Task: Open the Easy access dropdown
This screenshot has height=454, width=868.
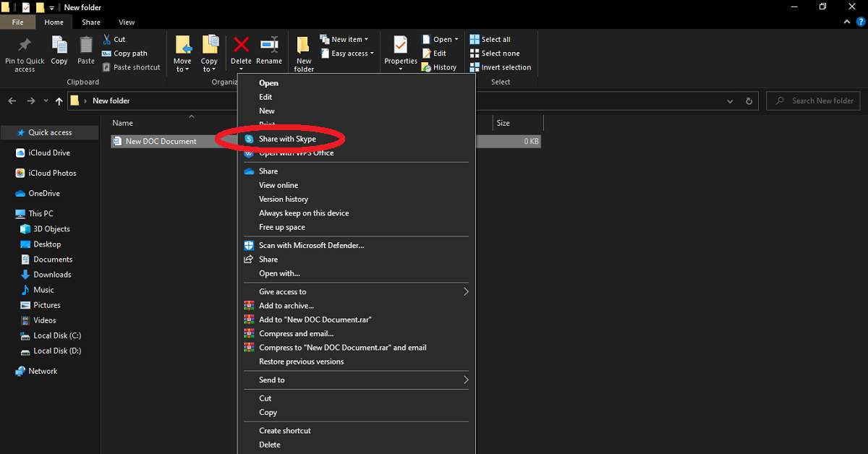Action: pos(352,53)
